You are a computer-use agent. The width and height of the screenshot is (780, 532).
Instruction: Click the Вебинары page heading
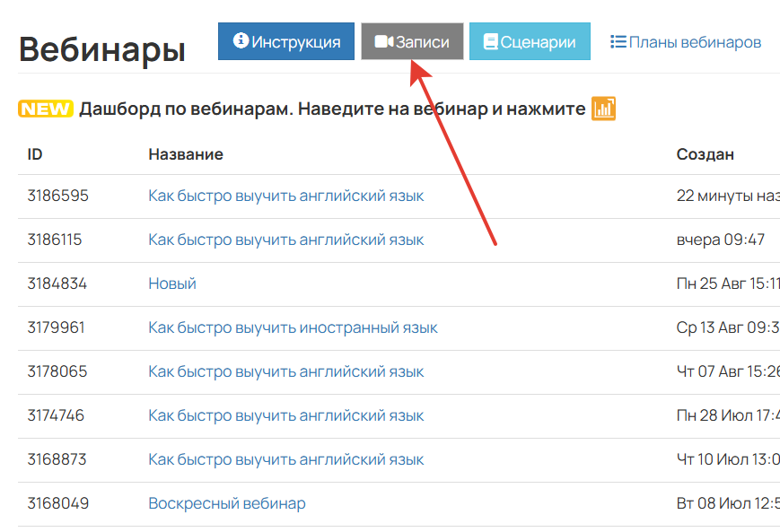[101, 49]
